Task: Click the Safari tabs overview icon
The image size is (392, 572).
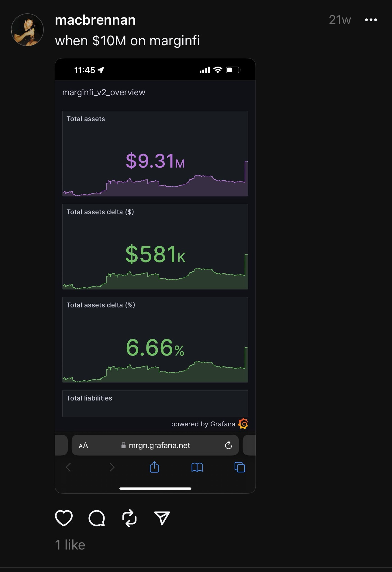Action: coord(240,467)
